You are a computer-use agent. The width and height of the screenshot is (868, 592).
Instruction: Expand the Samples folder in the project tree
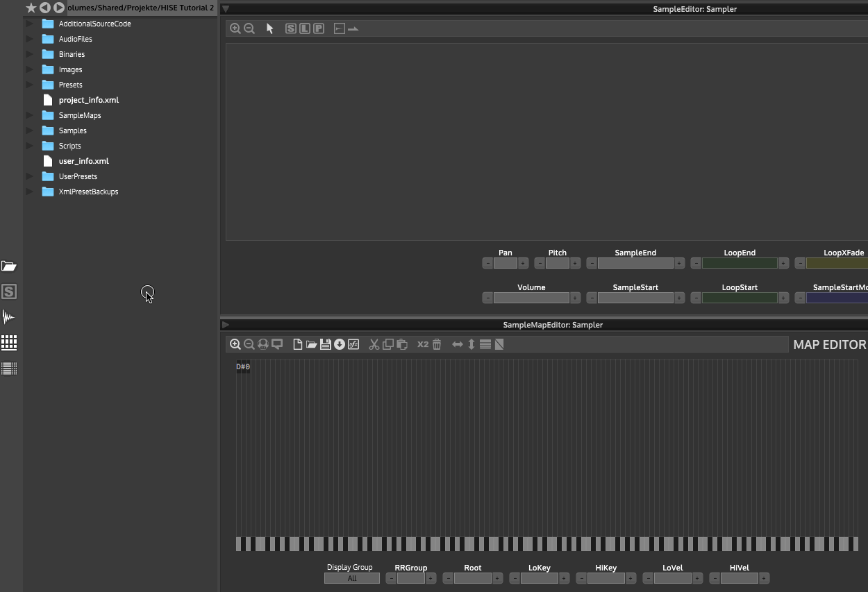pyautogui.click(x=28, y=130)
